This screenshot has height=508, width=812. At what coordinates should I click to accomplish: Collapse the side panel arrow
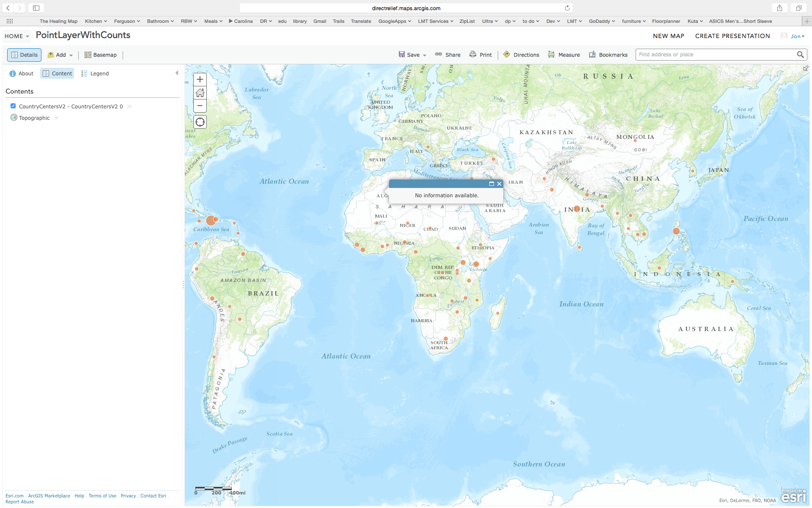tap(177, 73)
